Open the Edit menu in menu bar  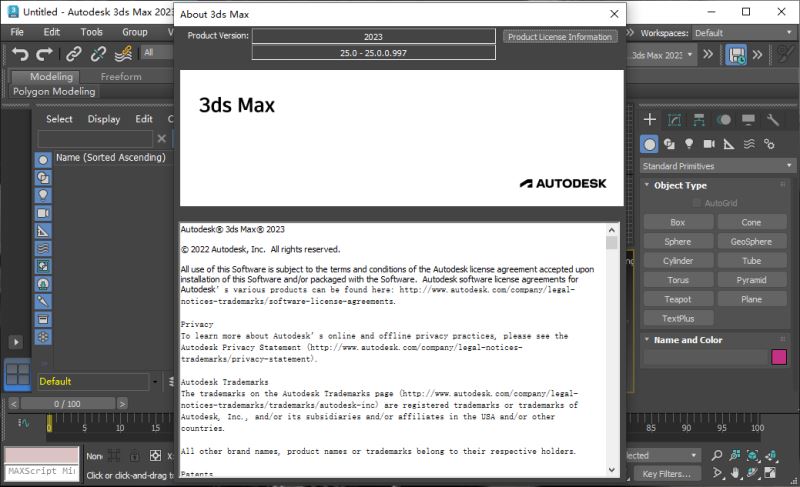click(x=52, y=32)
